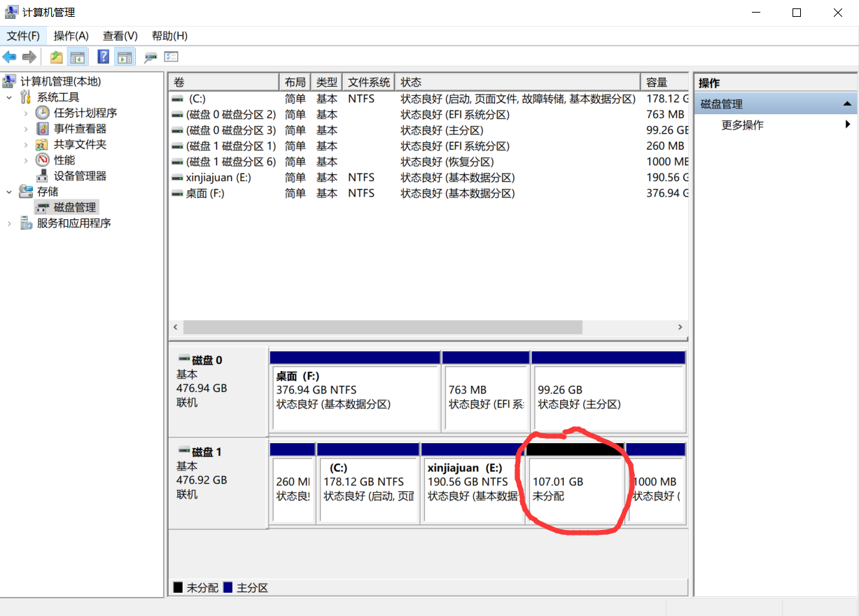Collapse the 存储 tree node
This screenshot has width=859, height=616.
pos(9,192)
